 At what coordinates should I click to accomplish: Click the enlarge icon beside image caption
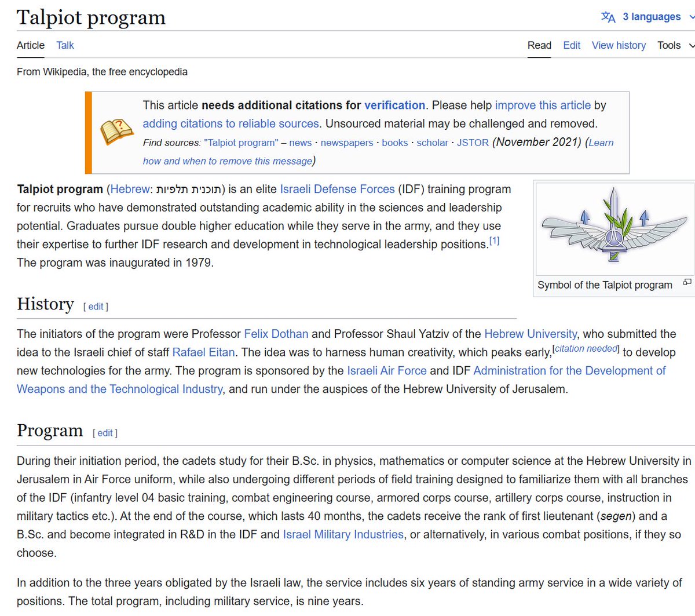click(687, 282)
